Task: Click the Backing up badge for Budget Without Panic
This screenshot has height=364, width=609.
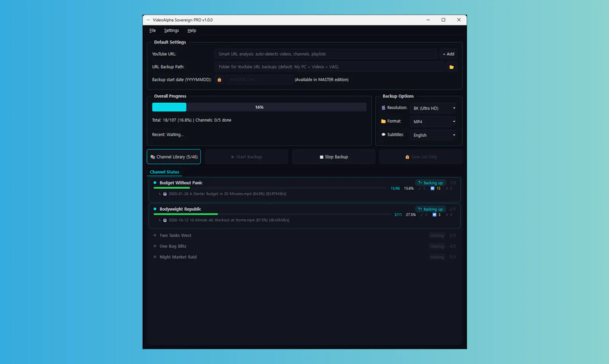Action: tap(430, 183)
